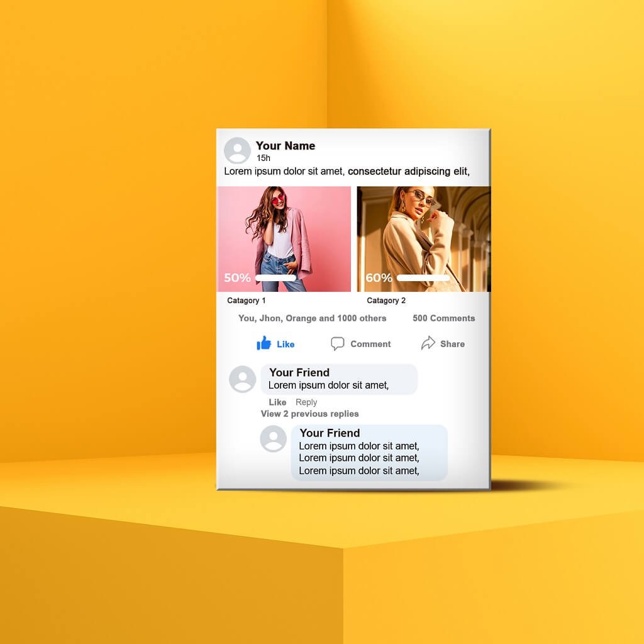Click the 60% label on second photo
This screenshot has height=644, width=644.
coord(379,278)
